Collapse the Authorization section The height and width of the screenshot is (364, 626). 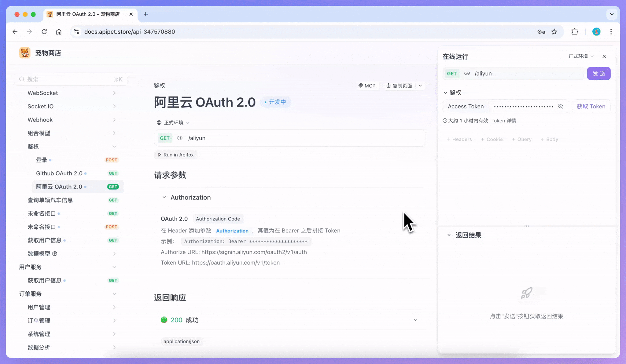coord(164,197)
